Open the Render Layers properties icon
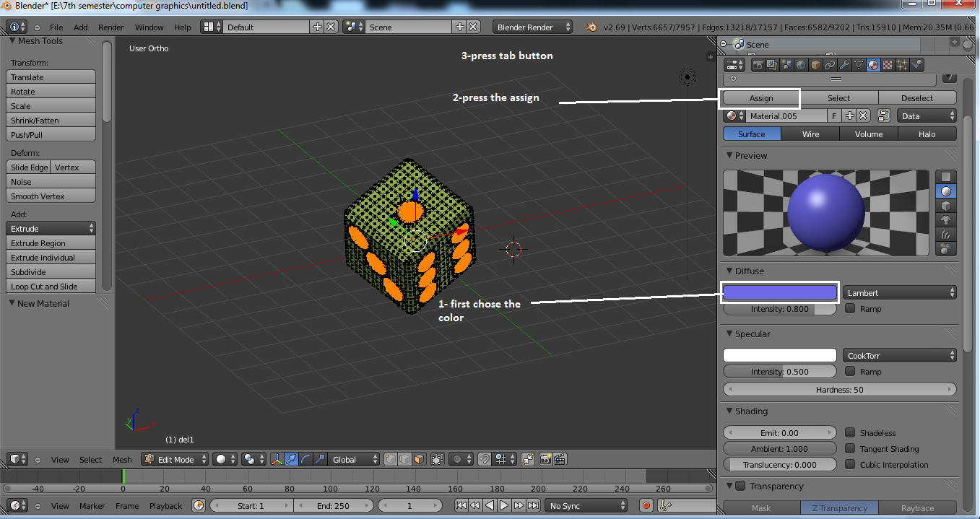Screen dimensions: 980x519 tap(773, 65)
